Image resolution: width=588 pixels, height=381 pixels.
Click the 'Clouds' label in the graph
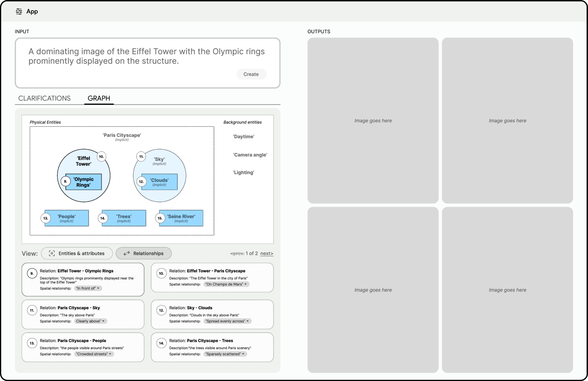pyautogui.click(x=159, y=180)
